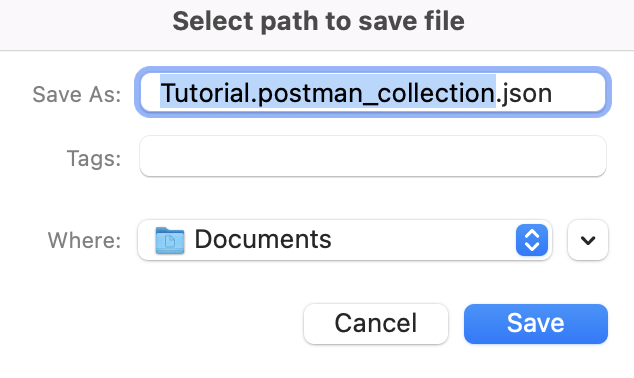Click the blue Documents folder icon
The height and width of the screenshot is (378, 634).
click(170, 241)
